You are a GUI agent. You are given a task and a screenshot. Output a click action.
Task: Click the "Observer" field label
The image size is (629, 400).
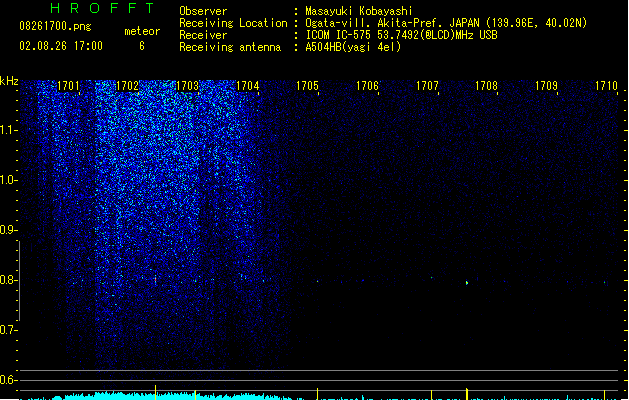coord(203,11)
